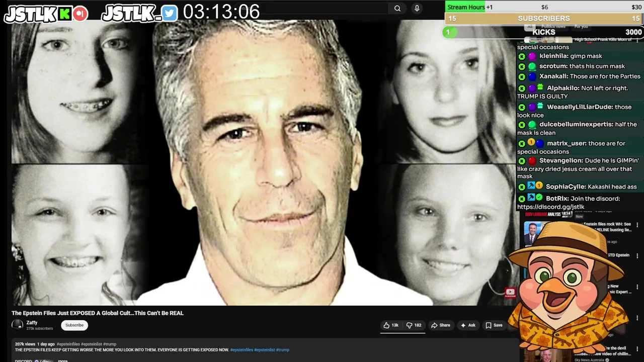Click kleinhila username in chat
The image size is (644, 362).
point(553,56)
